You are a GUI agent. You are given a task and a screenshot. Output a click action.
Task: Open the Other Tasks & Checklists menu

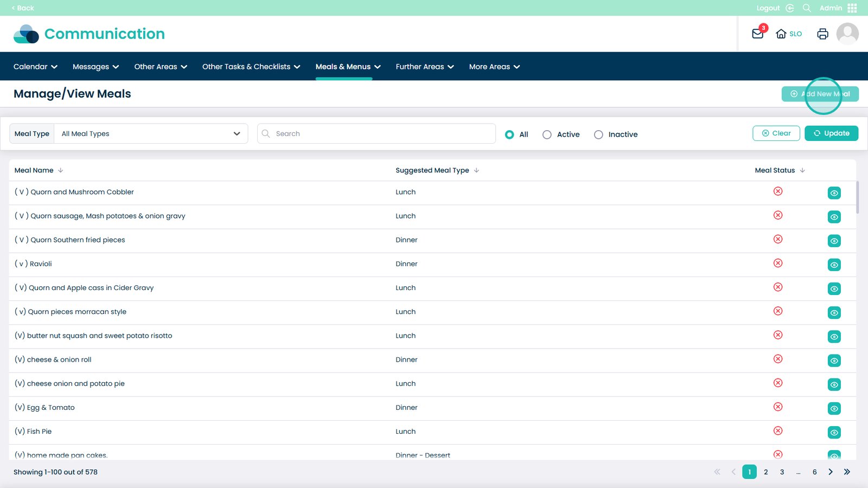251,67
